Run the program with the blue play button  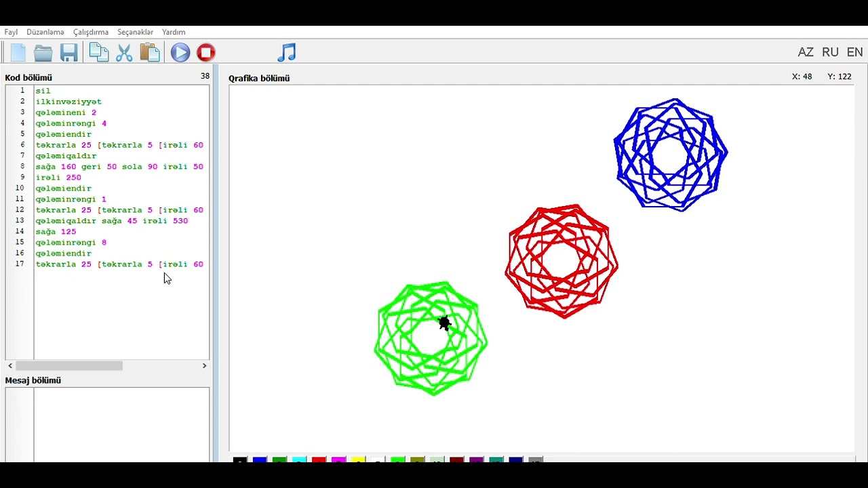tap(180, 52)
